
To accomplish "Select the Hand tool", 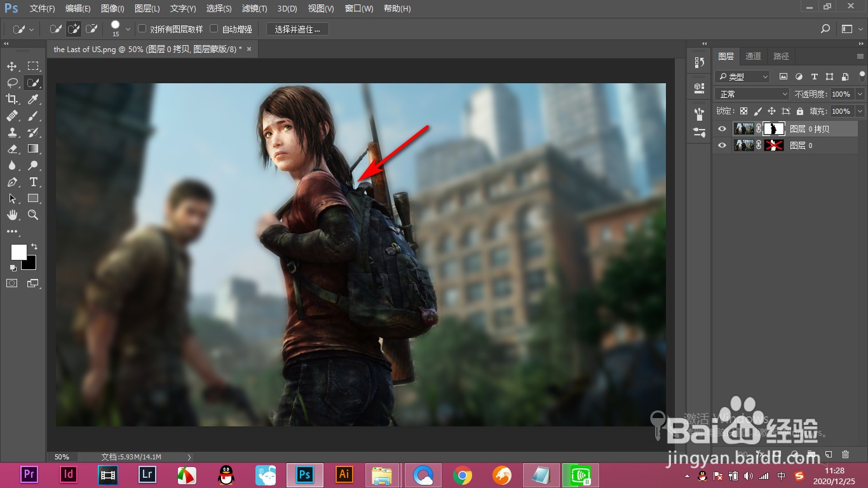I will click(x=12, y=215).
